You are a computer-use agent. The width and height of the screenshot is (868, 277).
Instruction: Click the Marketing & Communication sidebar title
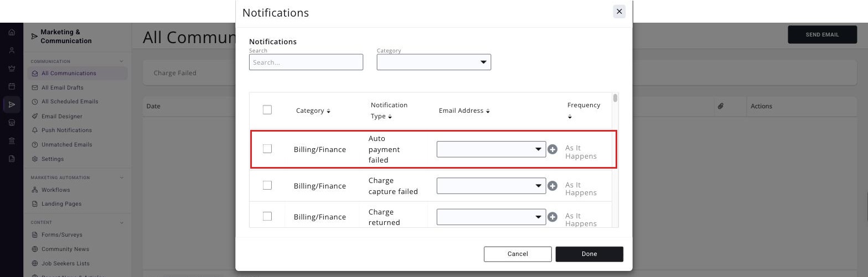(66, 36)
